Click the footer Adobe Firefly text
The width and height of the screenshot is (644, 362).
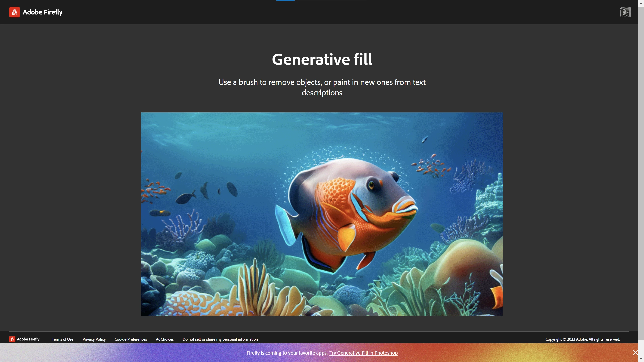(x=28, y=339)
